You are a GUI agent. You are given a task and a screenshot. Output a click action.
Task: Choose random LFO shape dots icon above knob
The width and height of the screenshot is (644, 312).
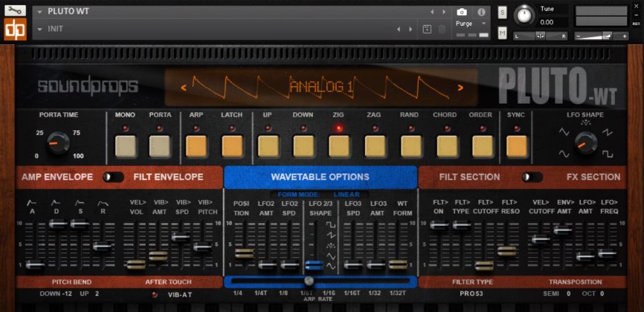pyautogui.click(x=585, y=123)
